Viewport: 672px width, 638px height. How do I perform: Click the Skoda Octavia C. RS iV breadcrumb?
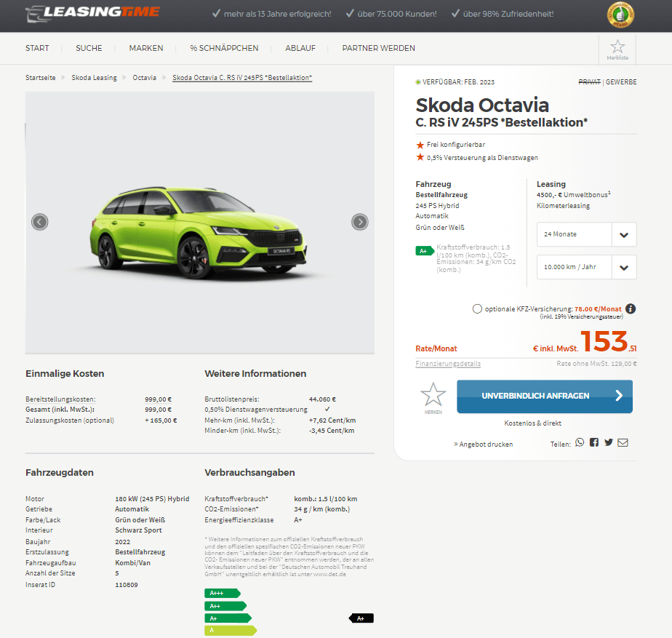[x=242, y=78]
